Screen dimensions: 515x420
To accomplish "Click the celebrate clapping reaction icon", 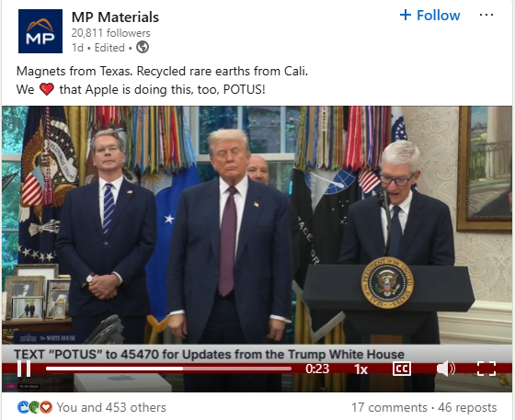I will [35, 407].
